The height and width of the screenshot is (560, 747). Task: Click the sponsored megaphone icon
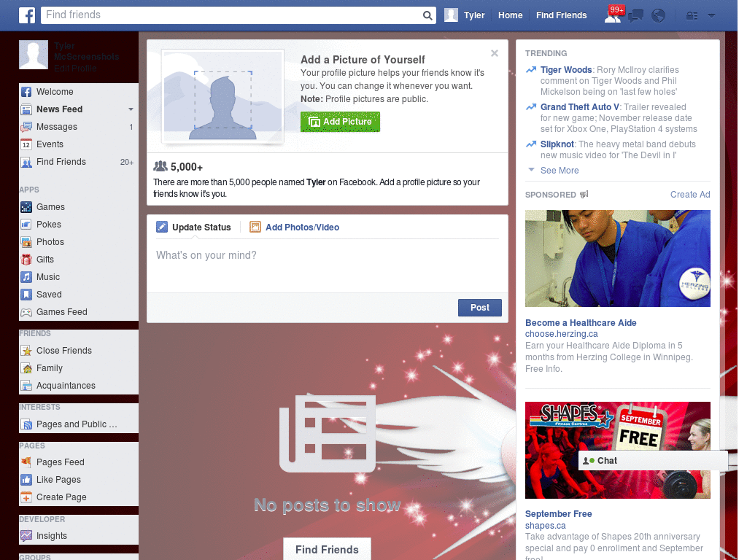point(584,194)
